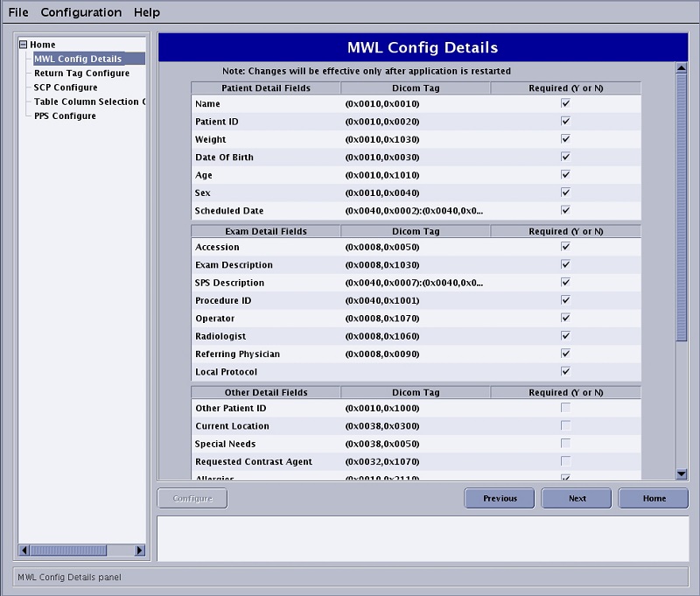Click left arrow of tree panel scrollbar
Screen dimensions: 700x596
[25, 550]
